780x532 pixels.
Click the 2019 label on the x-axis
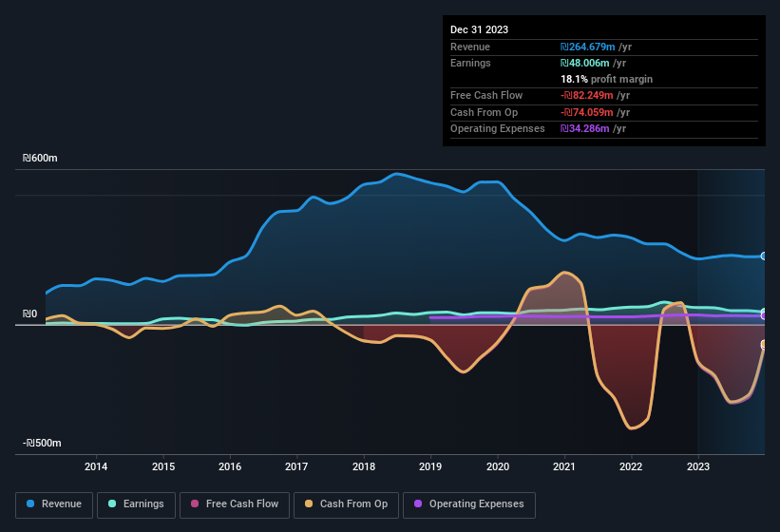(430, 466)
